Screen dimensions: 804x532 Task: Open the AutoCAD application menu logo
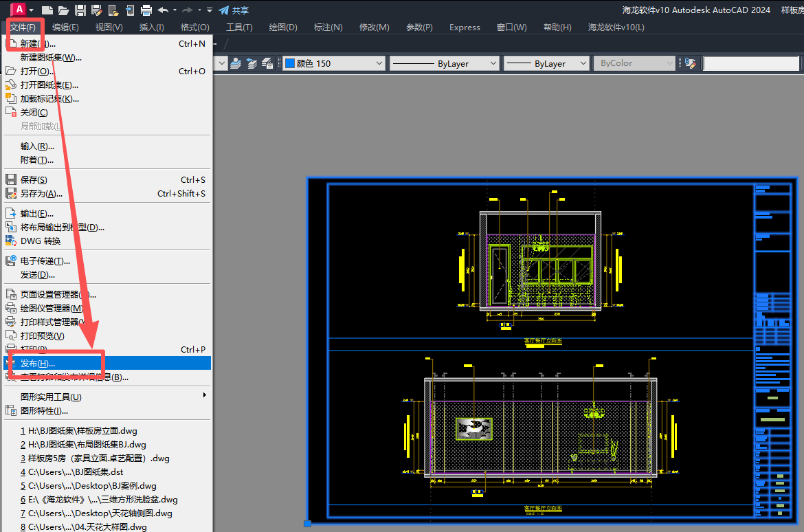click(x=19, y=10)
